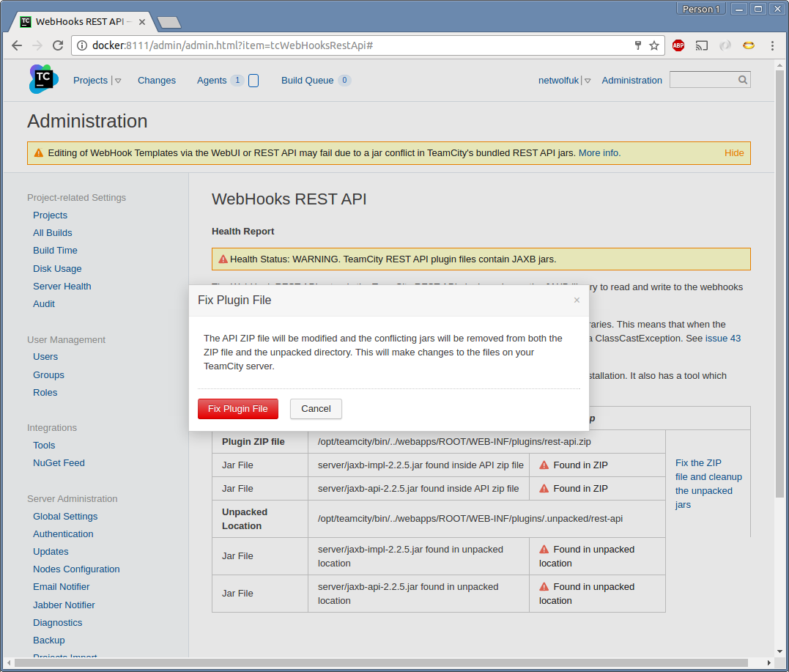The height and width of the screenshot is (672, 789).
Task: Open the Changes top menu
Action: click(157, 81)
